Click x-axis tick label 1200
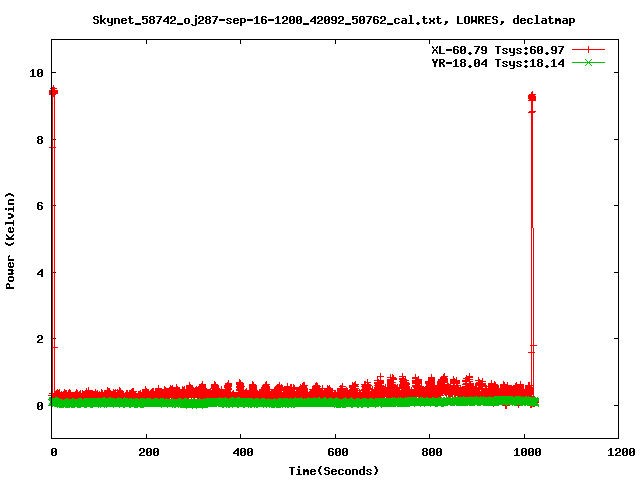Image resolution: width=640 pixels, height=480 pixels. pos(621,452)
